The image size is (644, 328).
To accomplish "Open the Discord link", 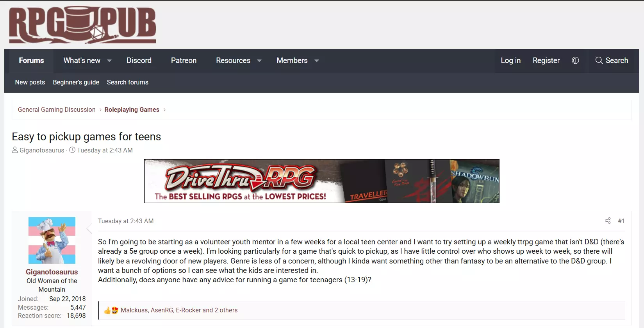I will [139, 61].
